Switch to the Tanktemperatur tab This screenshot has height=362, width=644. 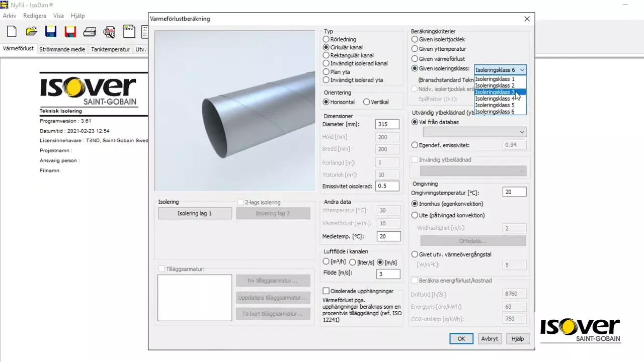tap(110, 49)
